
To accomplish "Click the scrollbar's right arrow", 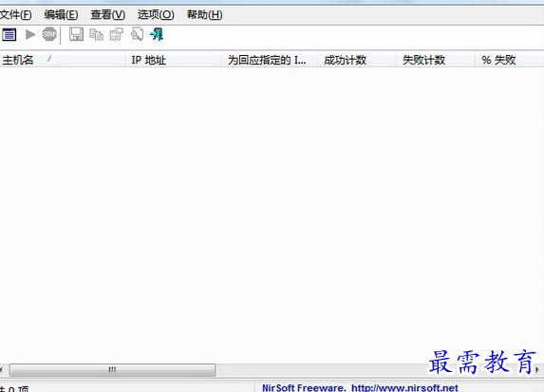I will (x=537, y=370).
